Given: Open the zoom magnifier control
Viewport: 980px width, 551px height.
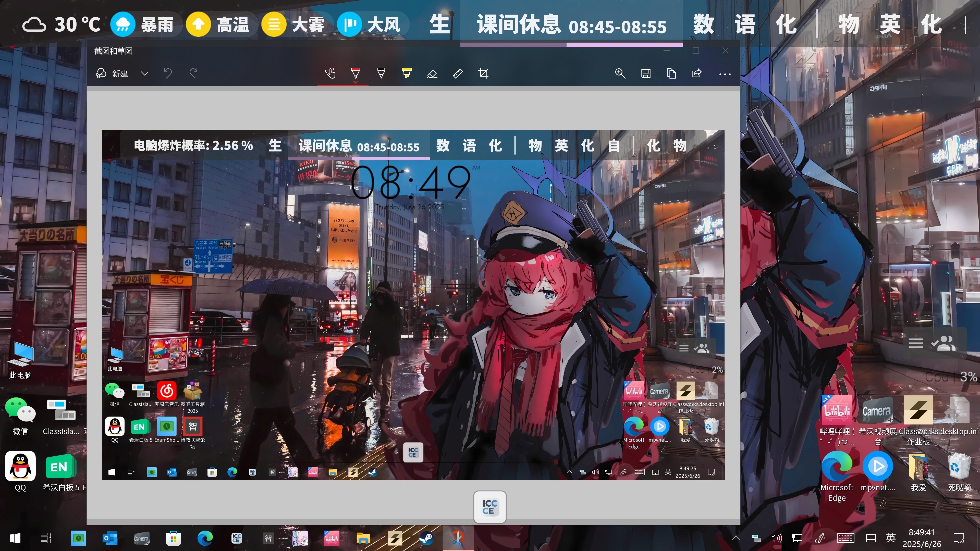Looking at the screenshot, I should 620,73.
